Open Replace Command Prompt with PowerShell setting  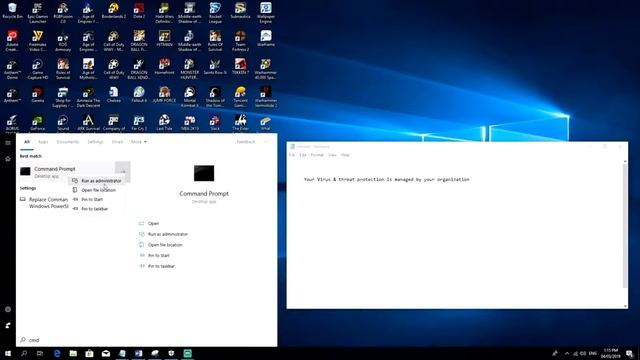[44, 202]
